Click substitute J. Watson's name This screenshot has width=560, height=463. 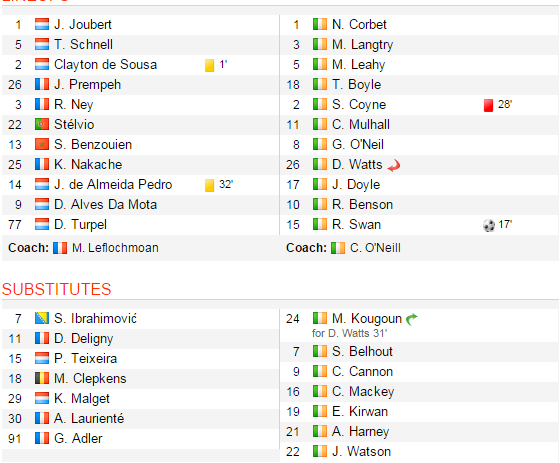tap(361, 452)
